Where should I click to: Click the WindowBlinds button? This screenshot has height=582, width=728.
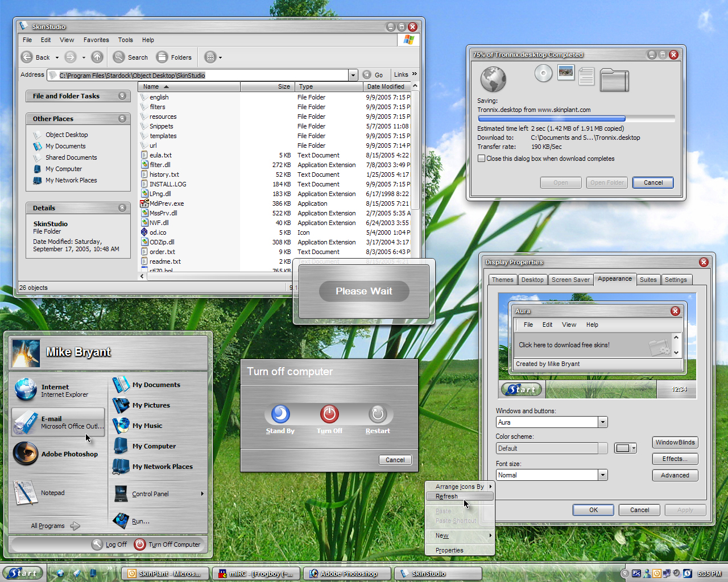point(675,442)
